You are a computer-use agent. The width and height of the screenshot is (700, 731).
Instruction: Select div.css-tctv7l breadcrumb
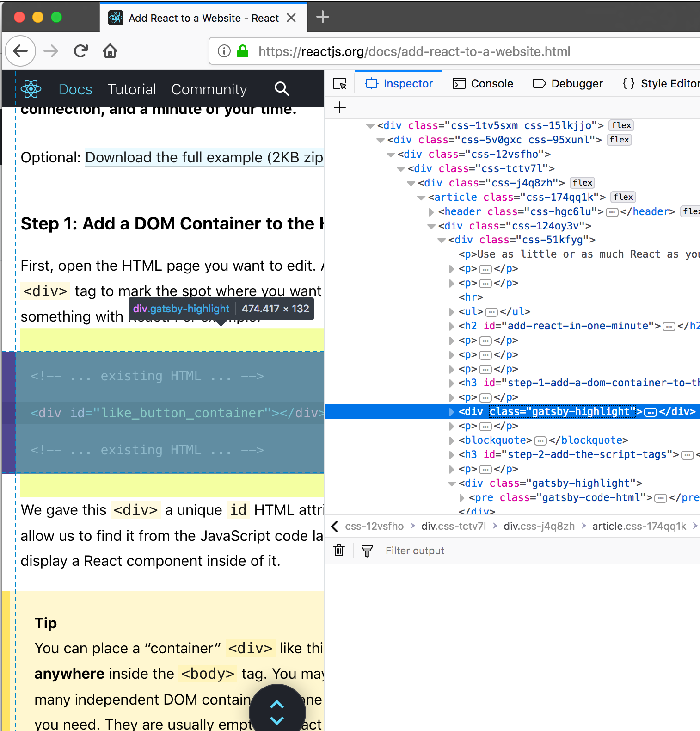(454, 526)
